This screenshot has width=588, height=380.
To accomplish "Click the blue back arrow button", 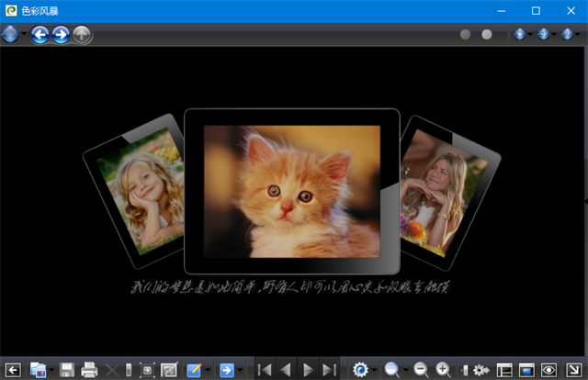I will pos(40,35).
